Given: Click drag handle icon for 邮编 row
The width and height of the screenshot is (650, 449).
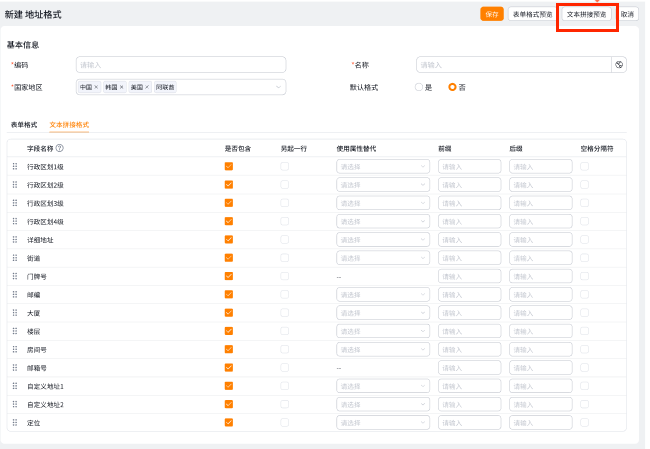Looking at the screenshot, I should coord(15,294).
